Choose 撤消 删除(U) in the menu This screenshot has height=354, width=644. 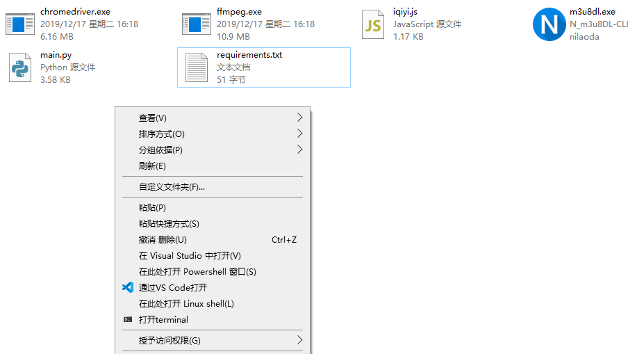[x=213, y=240]
